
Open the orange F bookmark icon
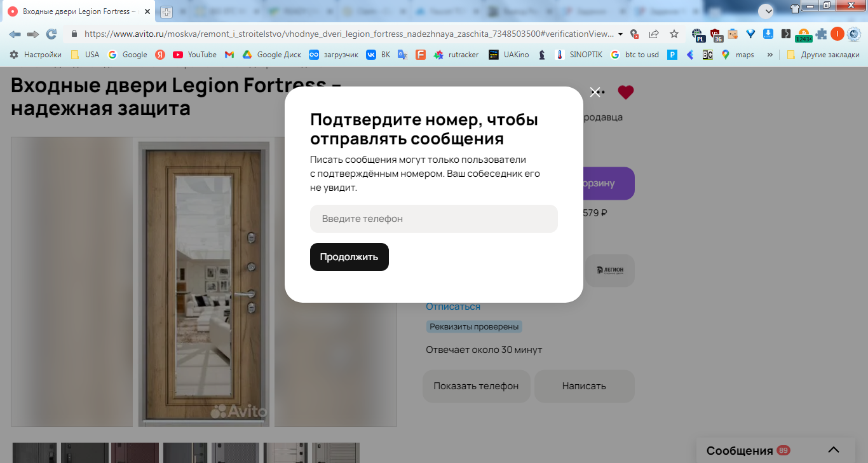(x=420, y=55)
